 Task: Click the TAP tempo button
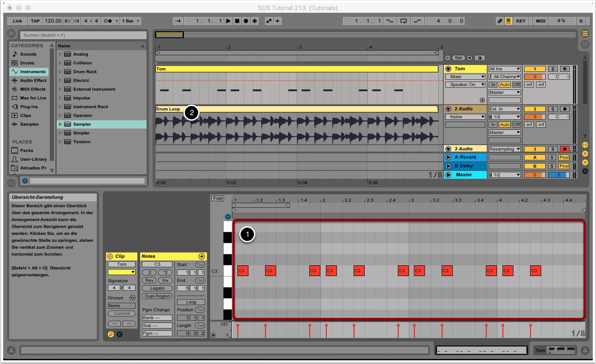pos(35,21)
